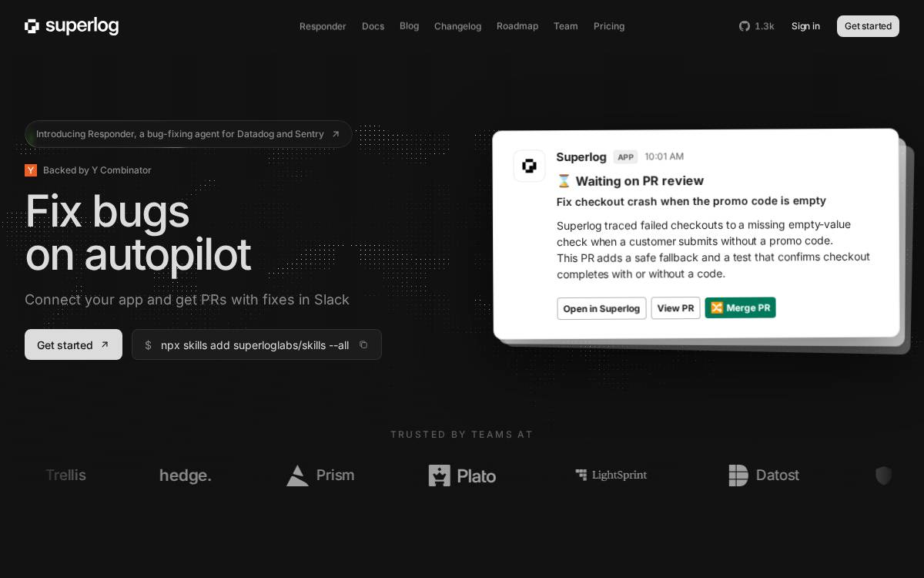Open the Responder nav item
Screen dimensions: 924x578
coord(323,26)
